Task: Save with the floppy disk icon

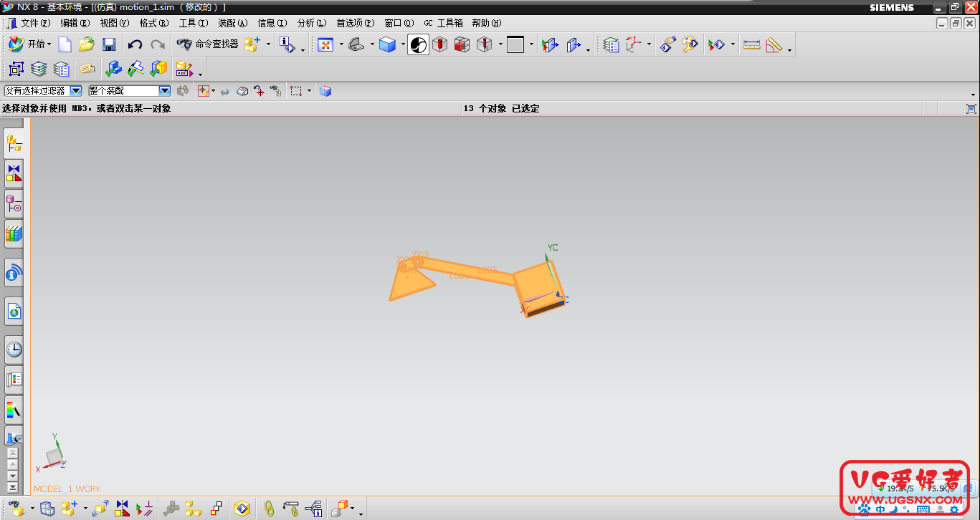Action: coord(109,45)
